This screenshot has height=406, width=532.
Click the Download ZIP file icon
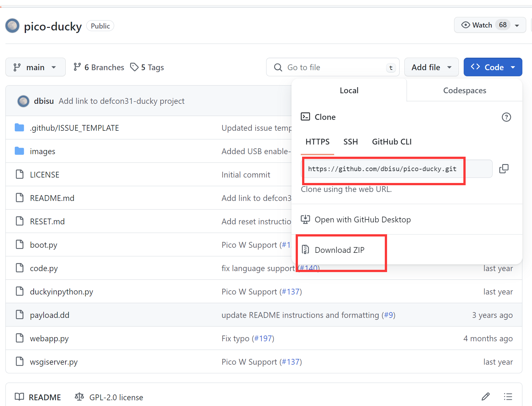[306, 249]
